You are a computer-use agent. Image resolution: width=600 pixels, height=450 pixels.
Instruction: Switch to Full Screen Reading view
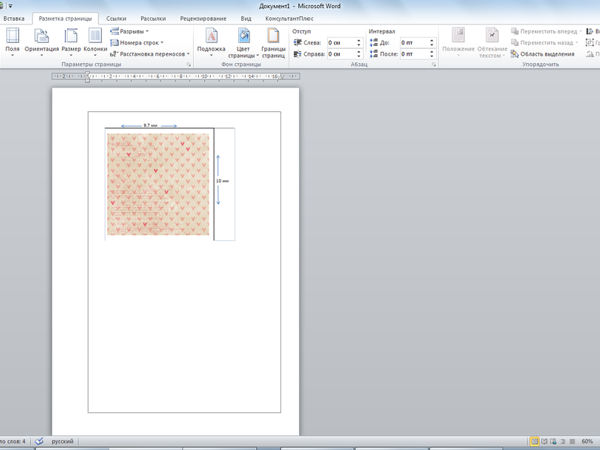544,441
